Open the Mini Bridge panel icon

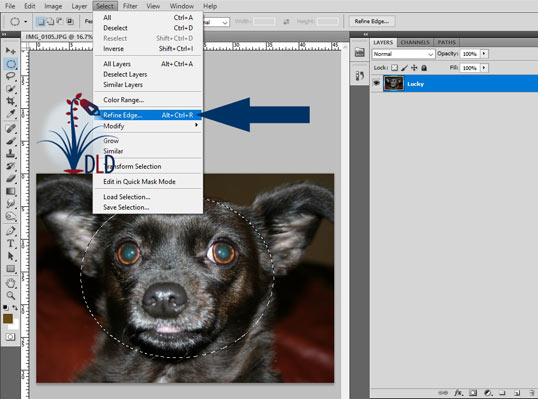click(359, 52)
